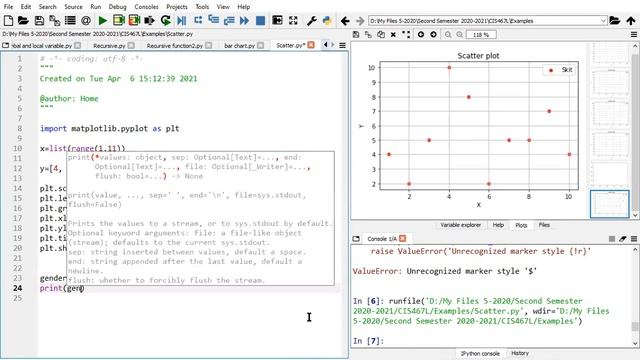The height and width of the screenshot is (360, 640).
Task: Execute debugger step over current line
Action: click(198, 20)
